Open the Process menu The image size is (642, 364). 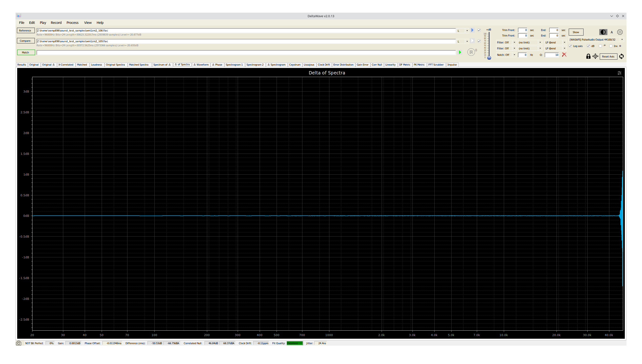pyautogui.click(x=72, y=22)
